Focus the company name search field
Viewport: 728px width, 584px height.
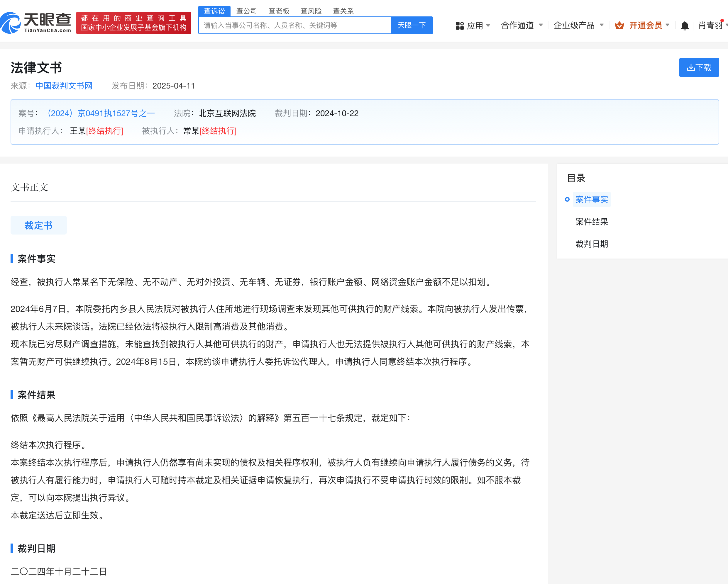point(294,25)
